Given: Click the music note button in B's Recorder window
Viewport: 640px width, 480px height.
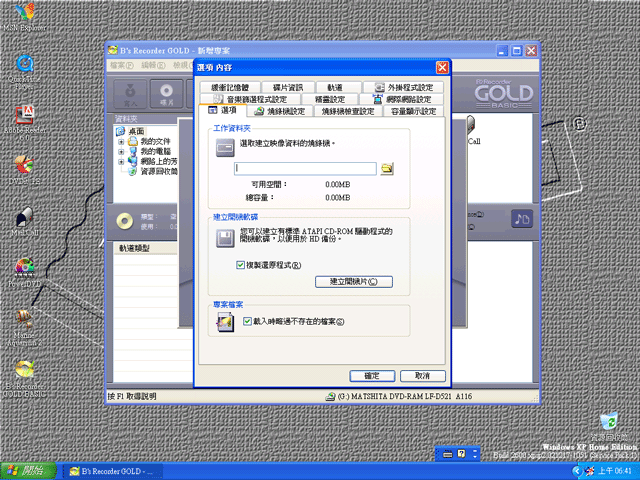Looking at the screenshot, I should pyautogui.click(x=522, y=219).
